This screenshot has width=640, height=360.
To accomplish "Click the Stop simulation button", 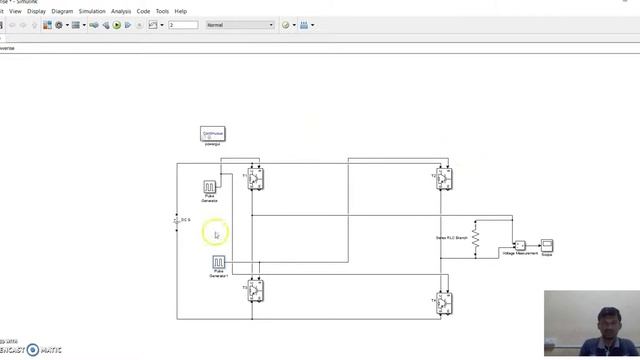I will point(139,25).
